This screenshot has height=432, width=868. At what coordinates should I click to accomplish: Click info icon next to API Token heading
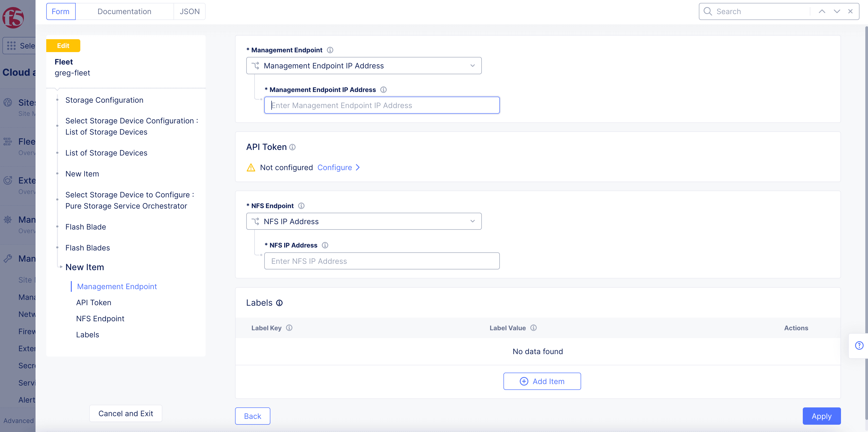(x=292, y=147)
